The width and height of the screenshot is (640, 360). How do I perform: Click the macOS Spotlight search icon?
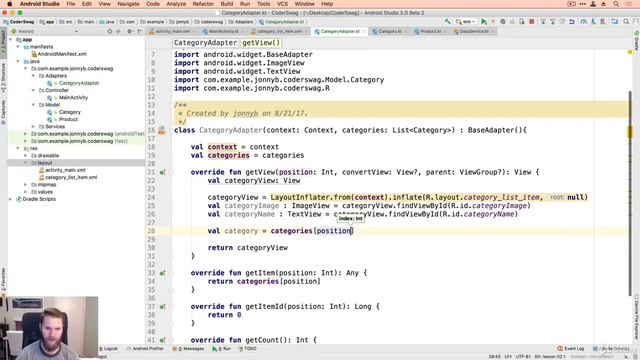point(616,4)
